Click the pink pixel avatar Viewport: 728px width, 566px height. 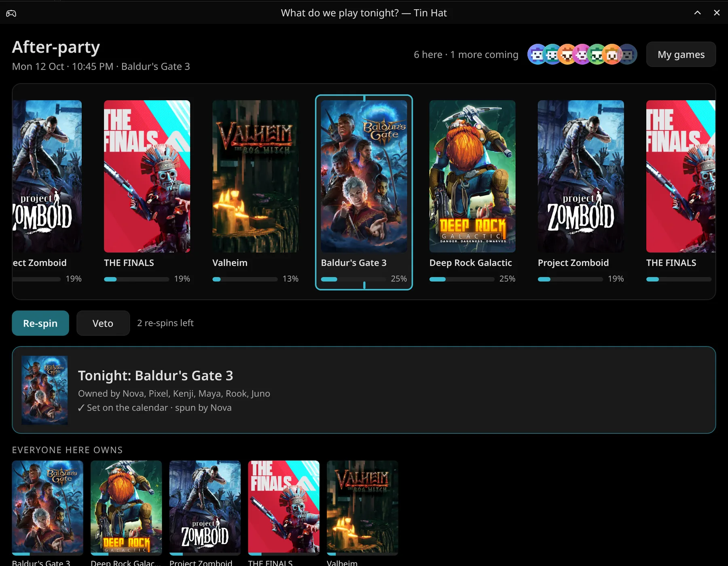tap(582, 54)
